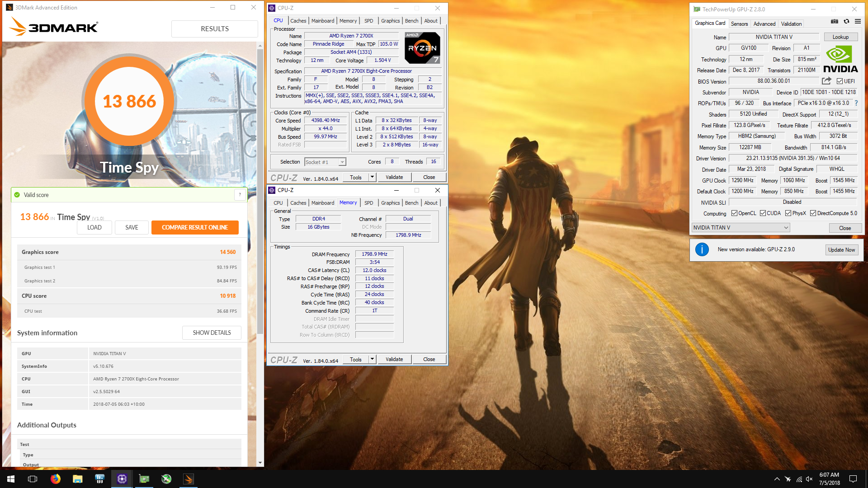Open the green ball app in taskbar
This screenshot has height=488, width=868.
point(166,479)
